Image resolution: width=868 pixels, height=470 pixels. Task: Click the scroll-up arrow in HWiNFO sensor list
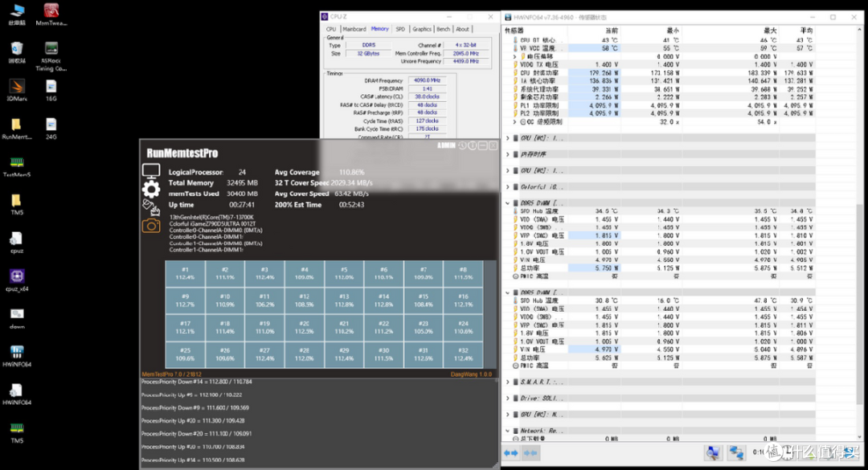coord(860,30)
